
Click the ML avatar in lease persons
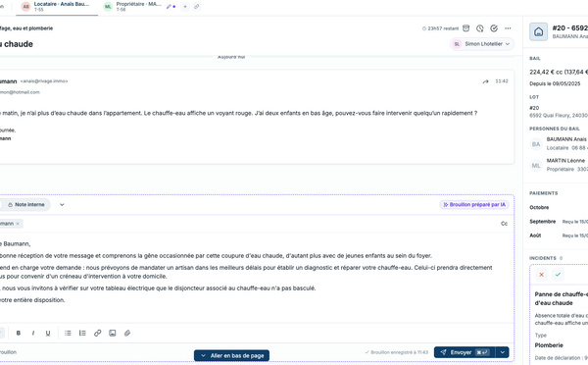coord(536,166)
